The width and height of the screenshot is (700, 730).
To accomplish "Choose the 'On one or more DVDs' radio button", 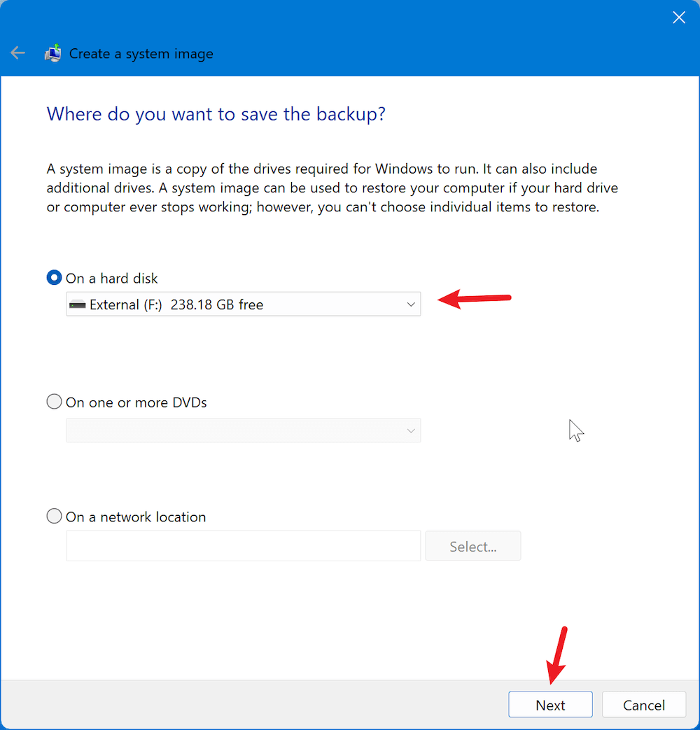I will coord(54,402).
